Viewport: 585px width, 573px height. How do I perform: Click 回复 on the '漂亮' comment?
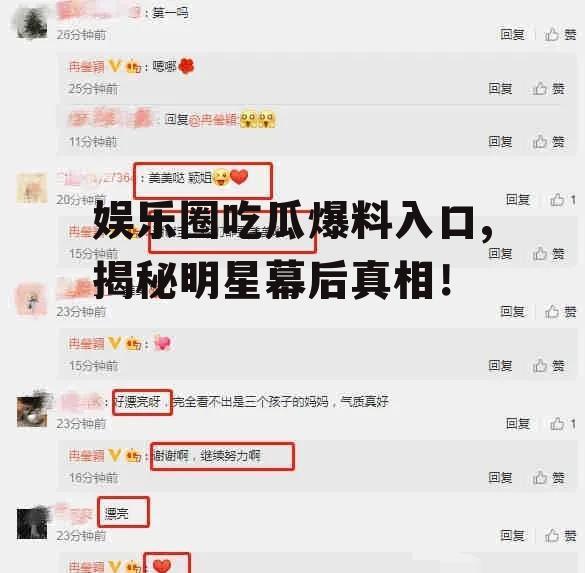coord(512,536)
